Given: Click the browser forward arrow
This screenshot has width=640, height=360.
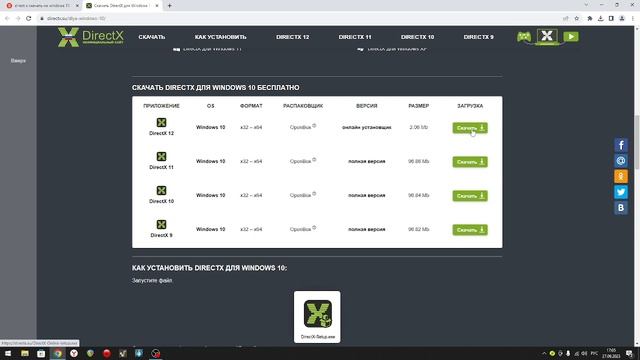Looking at the screenshot, I should tap(18, 18).
